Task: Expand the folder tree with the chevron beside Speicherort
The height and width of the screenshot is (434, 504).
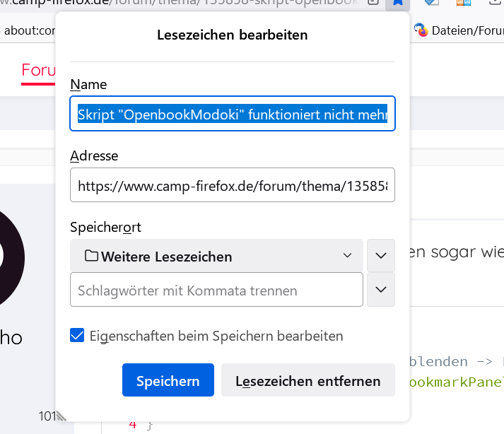Action: click(x=381, y=256)
